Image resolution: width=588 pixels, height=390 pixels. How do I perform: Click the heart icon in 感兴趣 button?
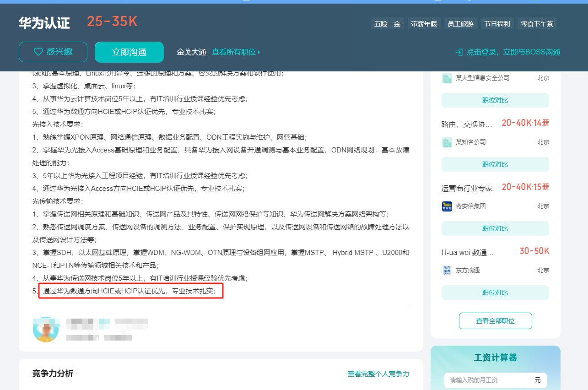pyautogui.click(x=38, y=52)
